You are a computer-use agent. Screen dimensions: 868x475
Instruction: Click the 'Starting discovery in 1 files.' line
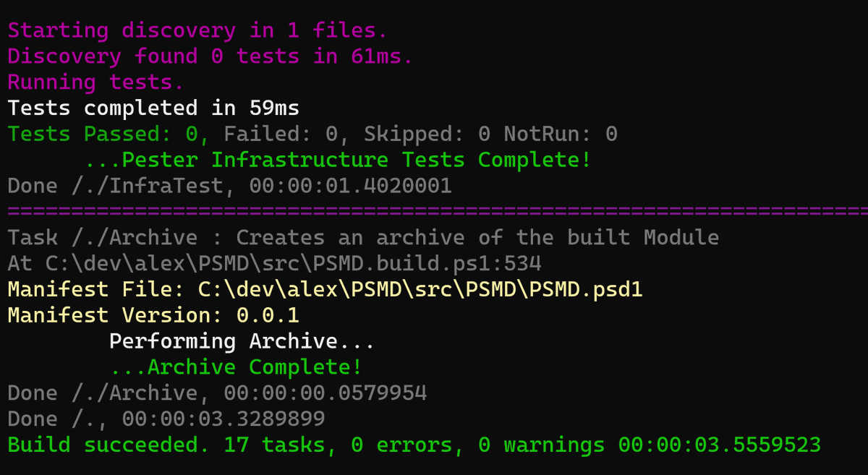tap(197, 30)
